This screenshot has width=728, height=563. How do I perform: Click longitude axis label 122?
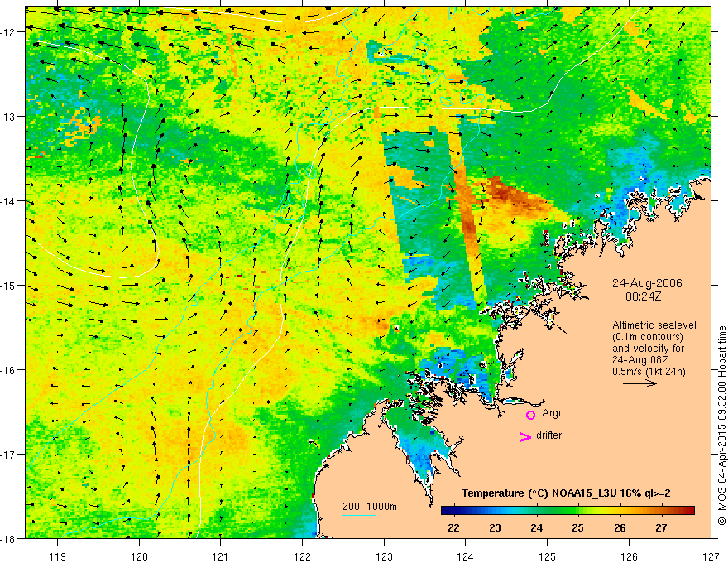pos(302,556)
